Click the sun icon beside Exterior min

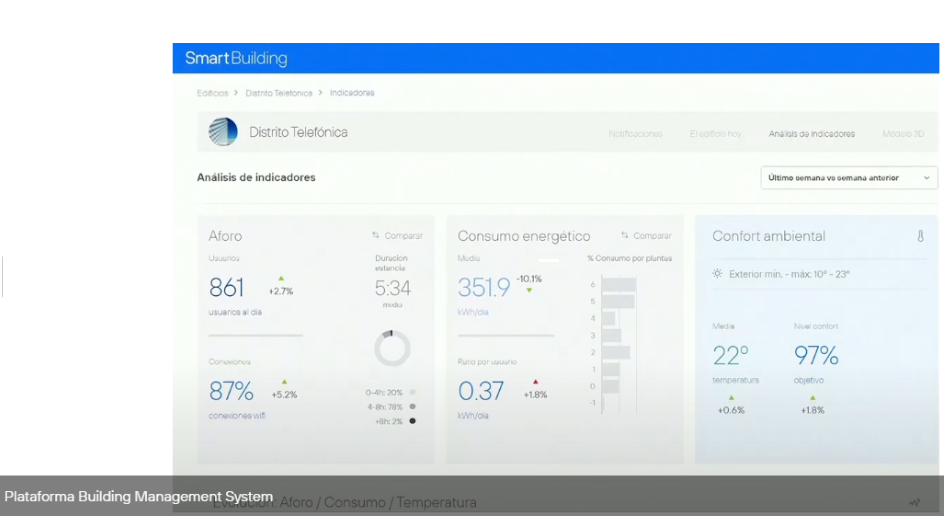[717, 273]
